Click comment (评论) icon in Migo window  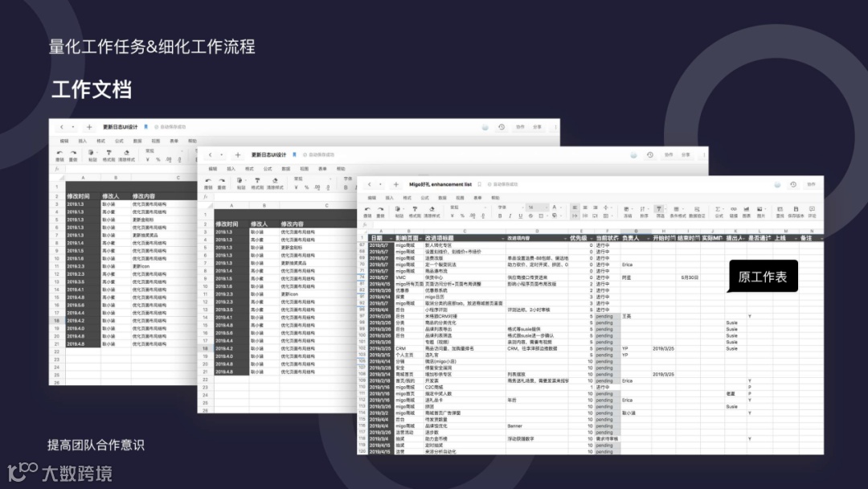[812, 212]
